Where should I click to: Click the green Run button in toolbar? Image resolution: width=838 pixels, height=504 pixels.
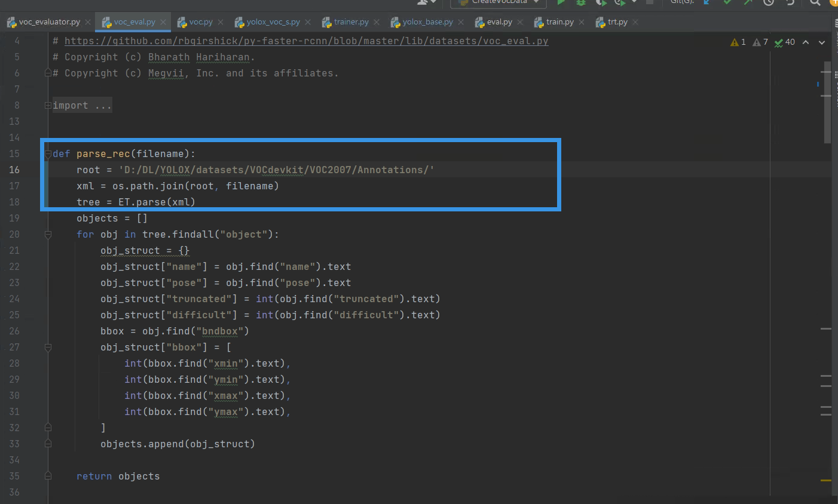pyautogui.click(x=561, y=2)
